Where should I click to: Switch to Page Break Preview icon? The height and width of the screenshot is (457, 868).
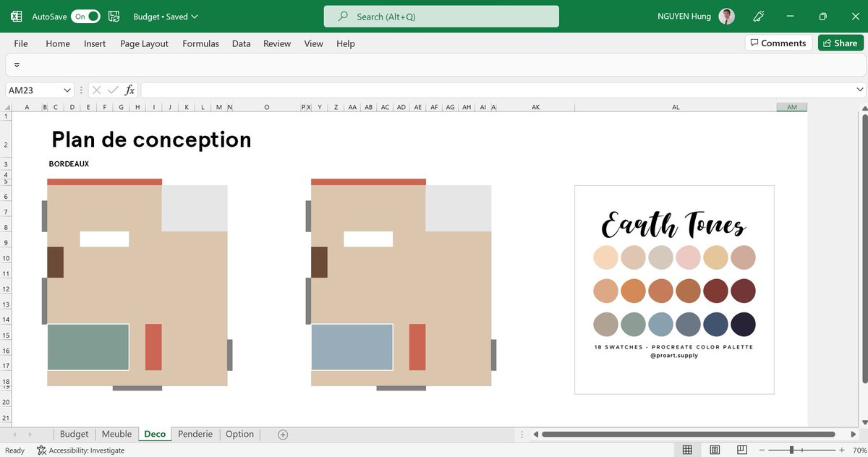tap(741, 450)
